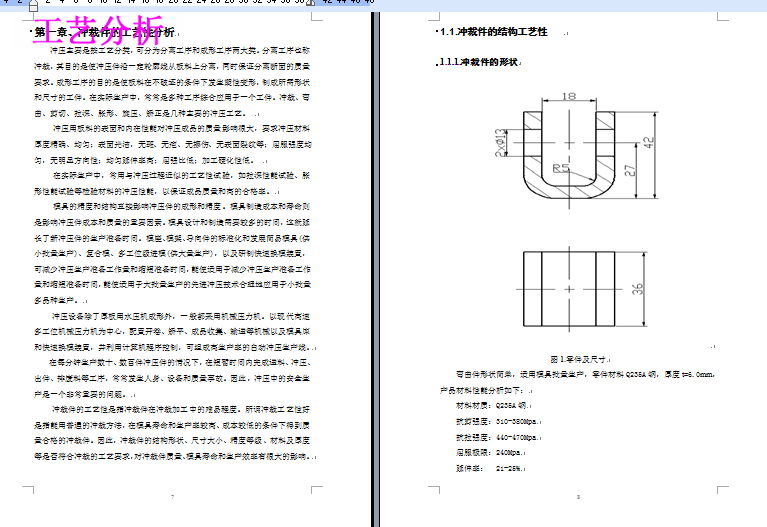The image size is (767, 527).
Task: Click the '18' width dimension label
Action: click(569, 96)
